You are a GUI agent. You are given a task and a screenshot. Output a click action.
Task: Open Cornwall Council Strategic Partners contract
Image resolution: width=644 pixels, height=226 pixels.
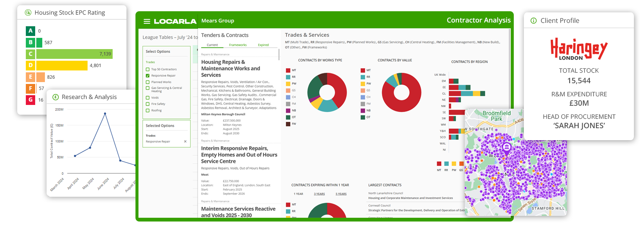(x=416, y=208)
